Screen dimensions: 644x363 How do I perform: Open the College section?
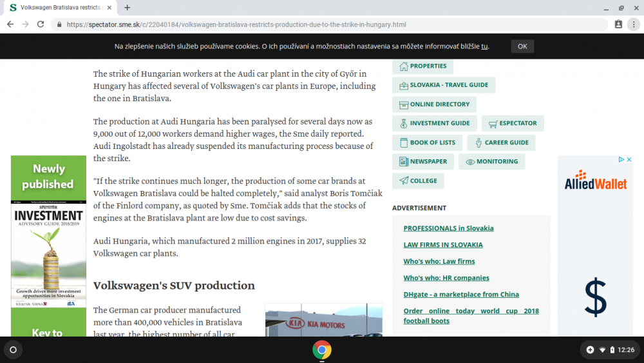(x=418, y=181)
